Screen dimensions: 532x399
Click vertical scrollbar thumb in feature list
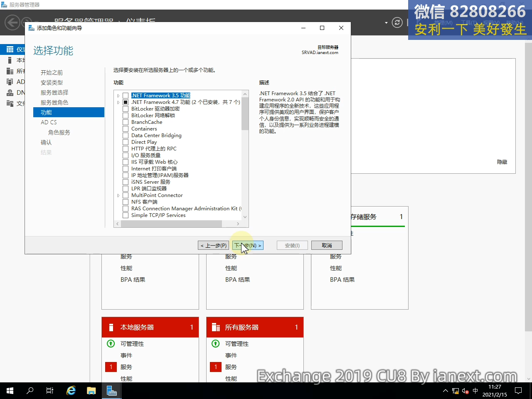245,114
